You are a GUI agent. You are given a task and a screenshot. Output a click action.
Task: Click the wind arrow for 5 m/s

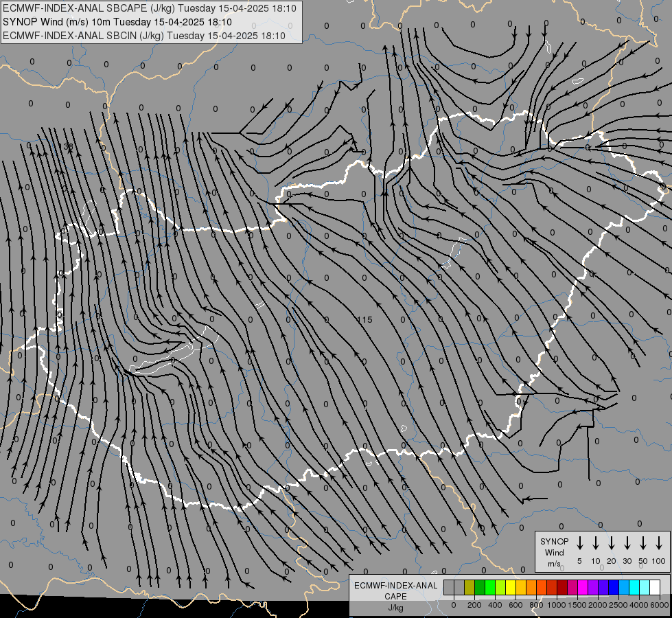579,542
